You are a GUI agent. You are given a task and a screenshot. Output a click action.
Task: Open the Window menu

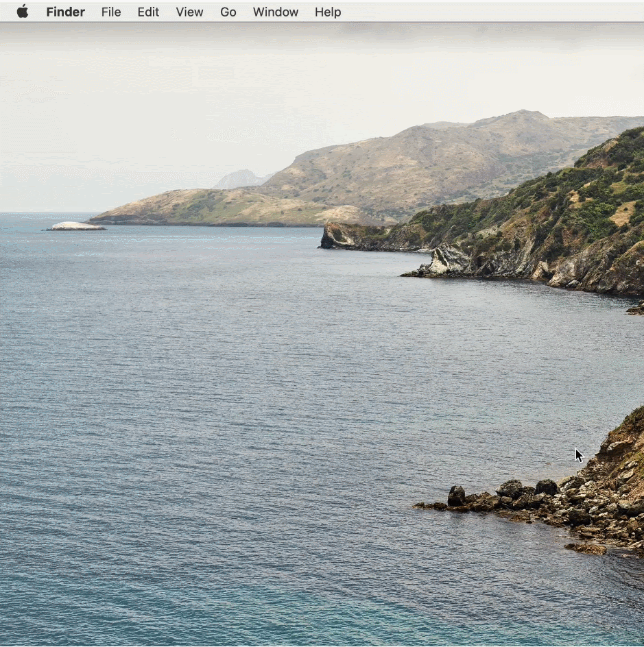point(275,12)
